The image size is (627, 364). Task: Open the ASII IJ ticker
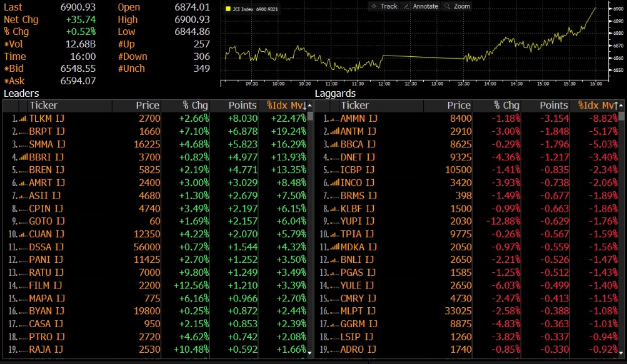tap(45, 196)
